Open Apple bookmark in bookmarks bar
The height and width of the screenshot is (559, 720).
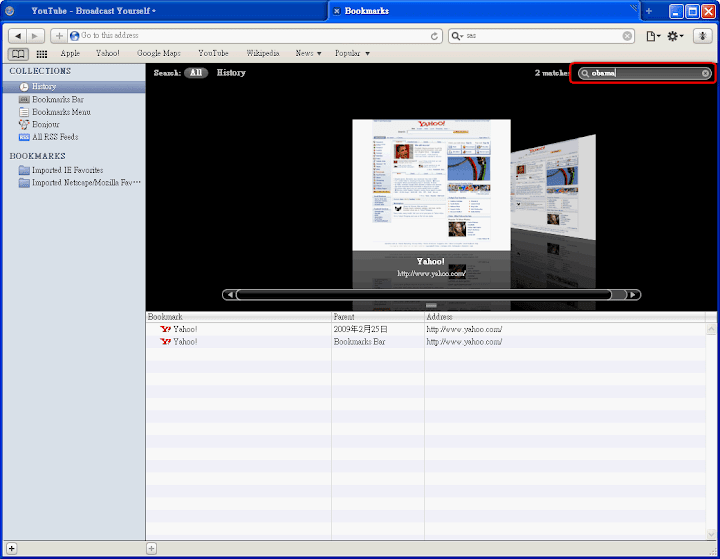click(70, 53)
